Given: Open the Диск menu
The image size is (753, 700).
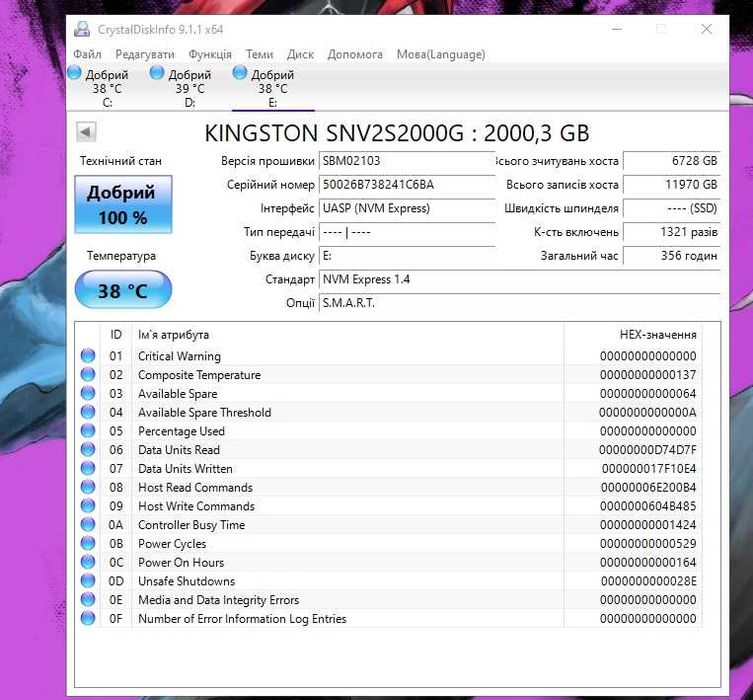Looking at the screenshot, I should (300, 54).
